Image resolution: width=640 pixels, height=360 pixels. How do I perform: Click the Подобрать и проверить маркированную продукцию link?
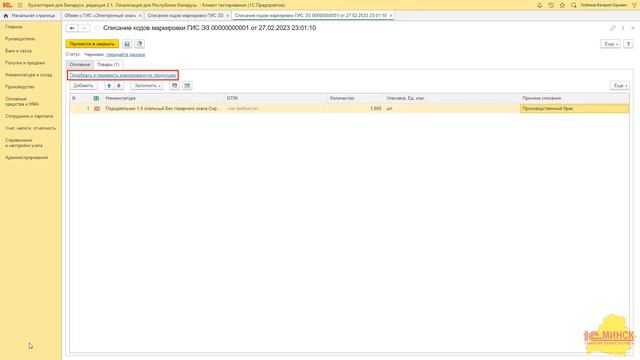(x=122, y=76)
